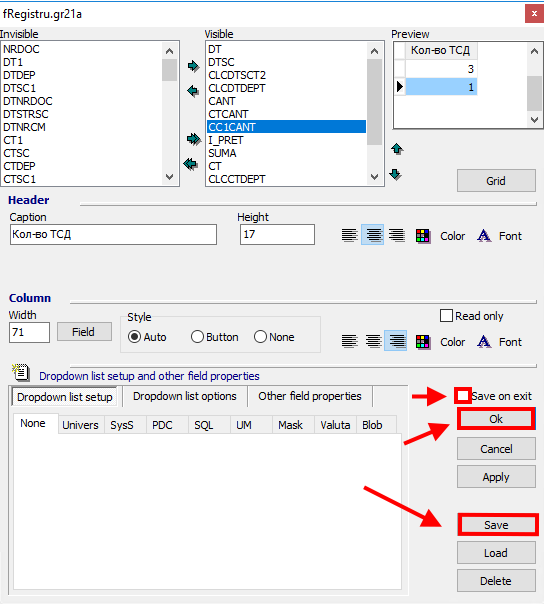Screen dimensions: 544x605
Task: Click the Grid button
Action: (x=496, y=181)
